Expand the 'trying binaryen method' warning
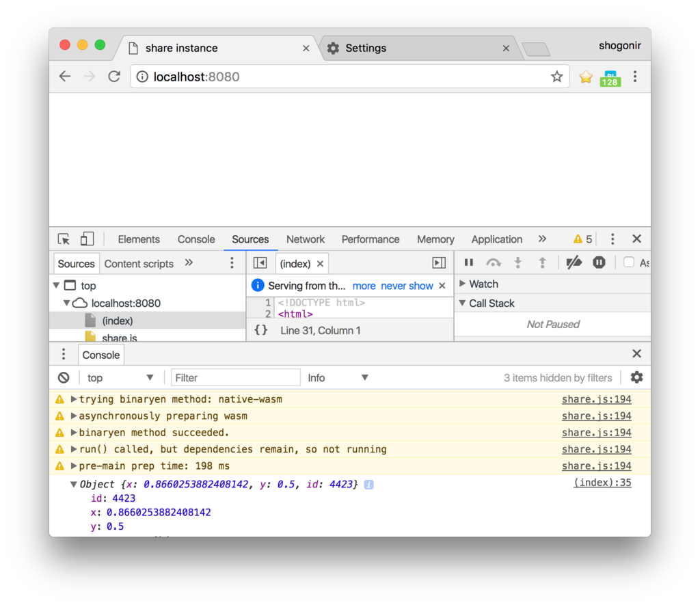 [74, 399]
